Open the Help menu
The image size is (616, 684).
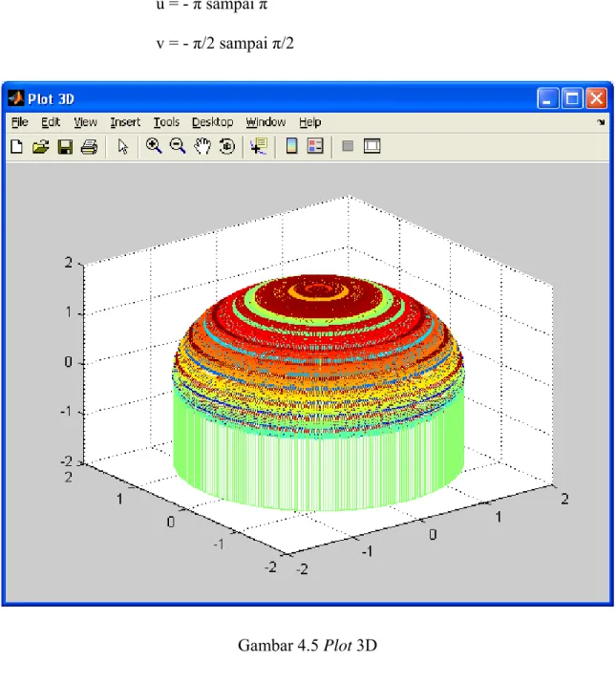pos(309,122)
